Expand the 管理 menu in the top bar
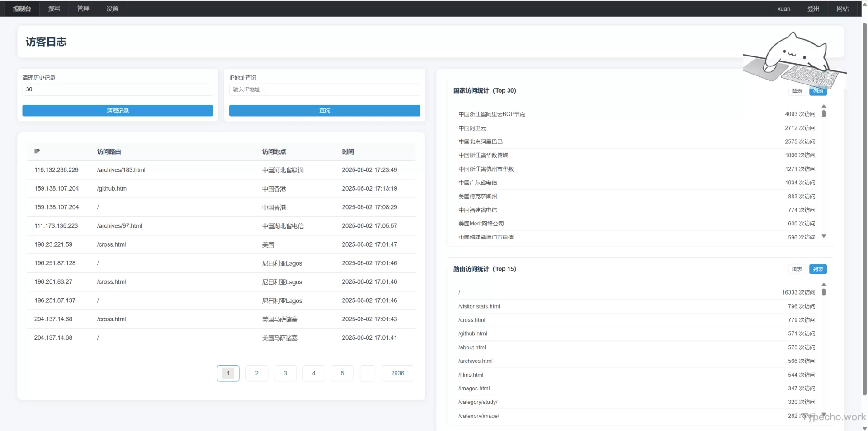The image size is (868, 431). click(83, 9)
